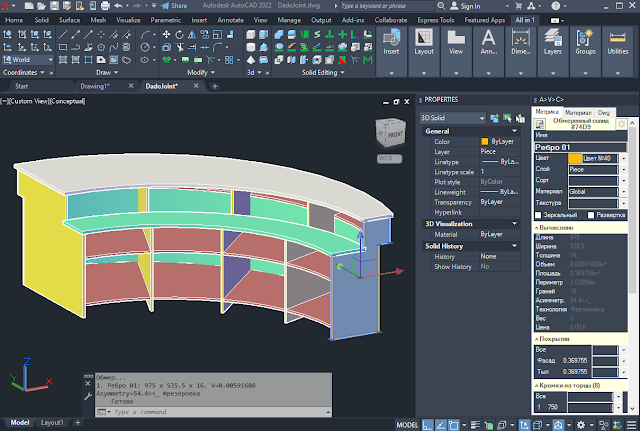
Task: Switch to the Drawing1* document tab
Action: click(95, 86)
